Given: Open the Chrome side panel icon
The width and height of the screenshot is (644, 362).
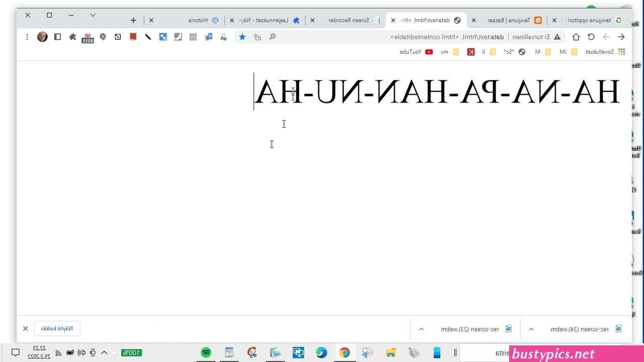Looking at the screenshot, I should pyautogui.click(x=57, y=37).
